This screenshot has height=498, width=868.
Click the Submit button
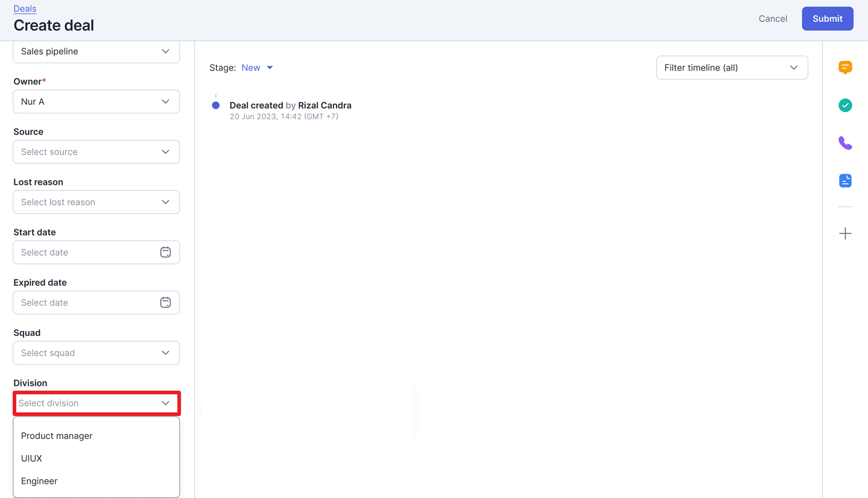coord(827,19)
